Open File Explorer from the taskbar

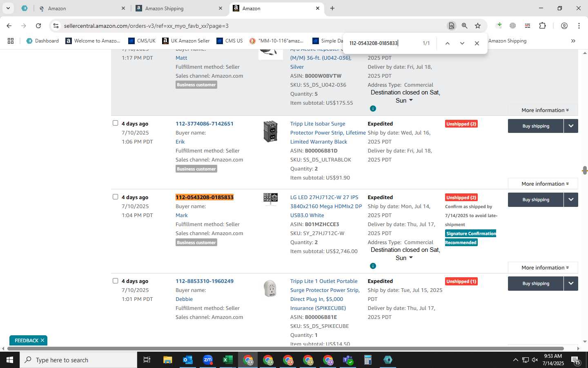pos(167,360)
